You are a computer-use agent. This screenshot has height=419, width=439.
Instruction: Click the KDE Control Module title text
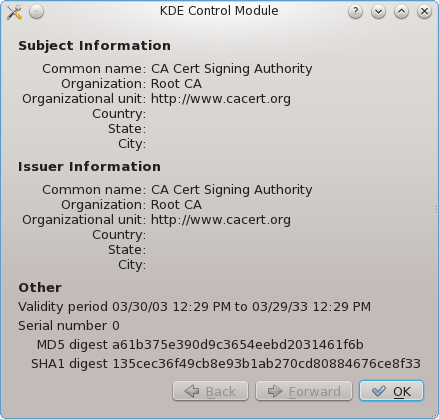(219, 11)
